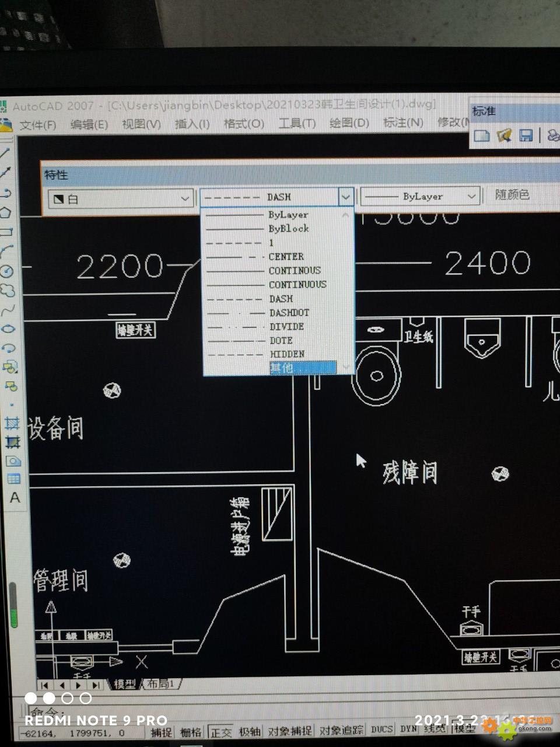Select the Revision Cloud tool
Screen dimensions: 560x747
[7, 290]
